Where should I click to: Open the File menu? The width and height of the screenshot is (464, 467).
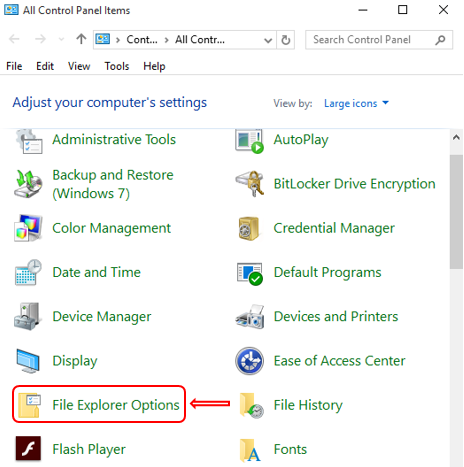pos(14,66)
